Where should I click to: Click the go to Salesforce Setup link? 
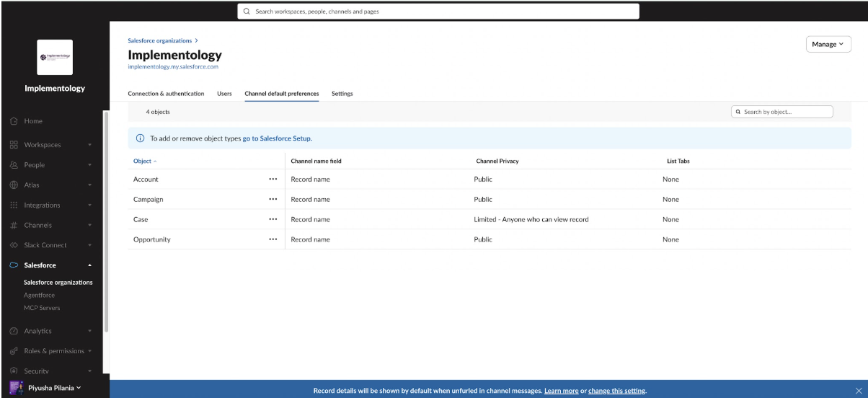277,138
